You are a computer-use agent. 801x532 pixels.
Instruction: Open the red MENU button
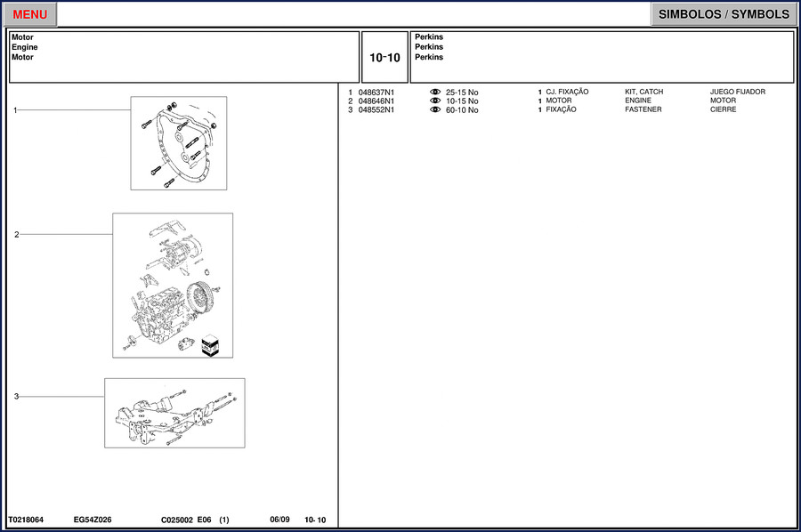tap(29, 14)
